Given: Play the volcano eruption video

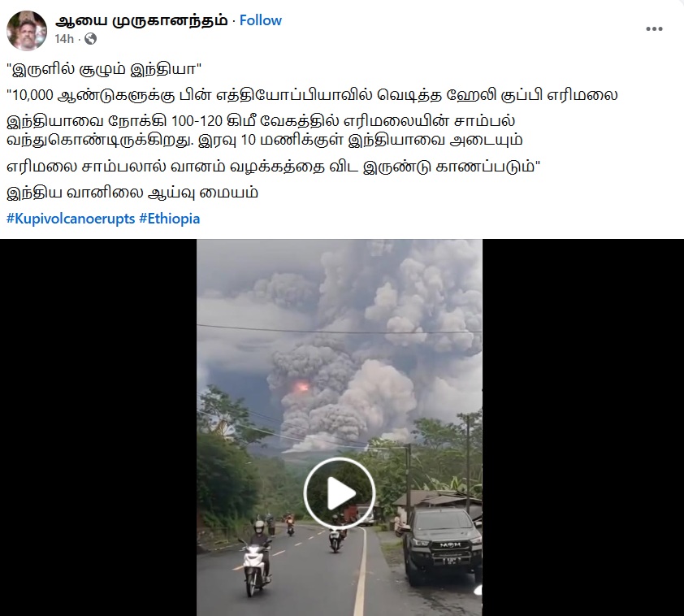Looking at the screenshot, I should click(x=340, y=493).
